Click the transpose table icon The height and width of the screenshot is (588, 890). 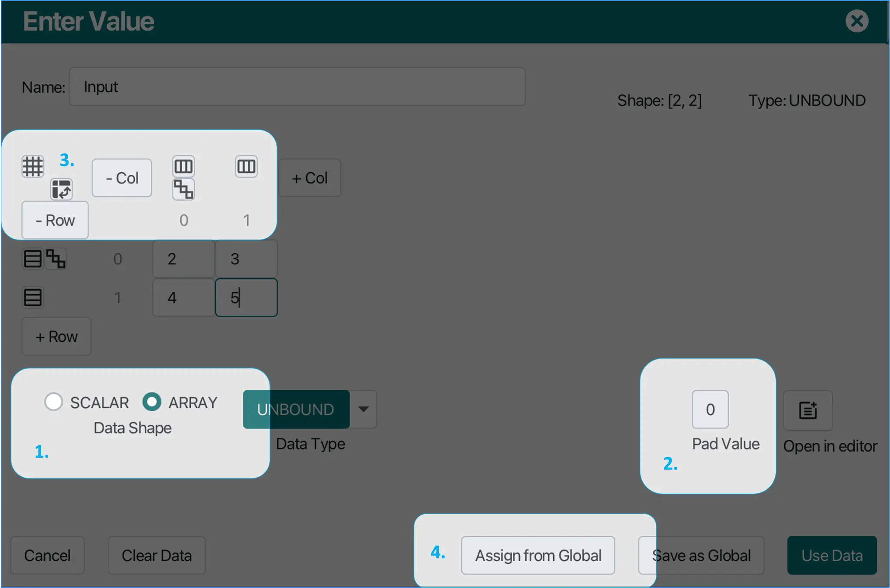point(61,189)
